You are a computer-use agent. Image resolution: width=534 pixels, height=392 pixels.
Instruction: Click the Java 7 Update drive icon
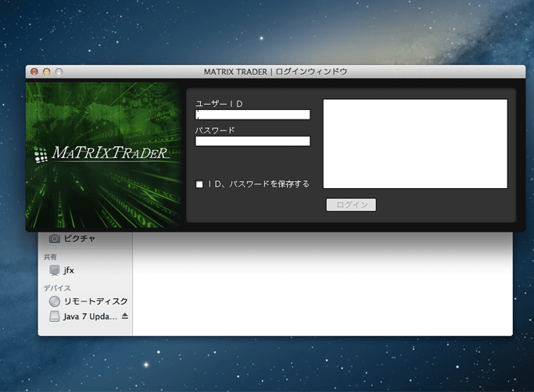55,316
